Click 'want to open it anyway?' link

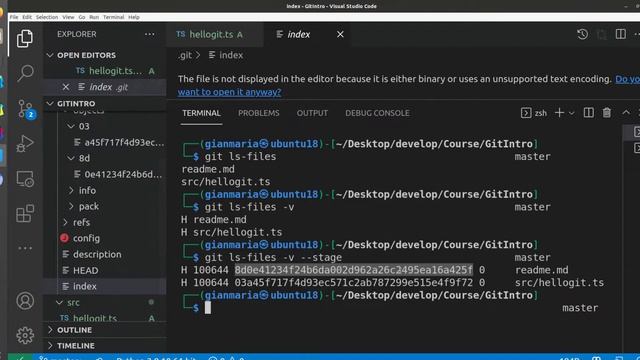229,92
